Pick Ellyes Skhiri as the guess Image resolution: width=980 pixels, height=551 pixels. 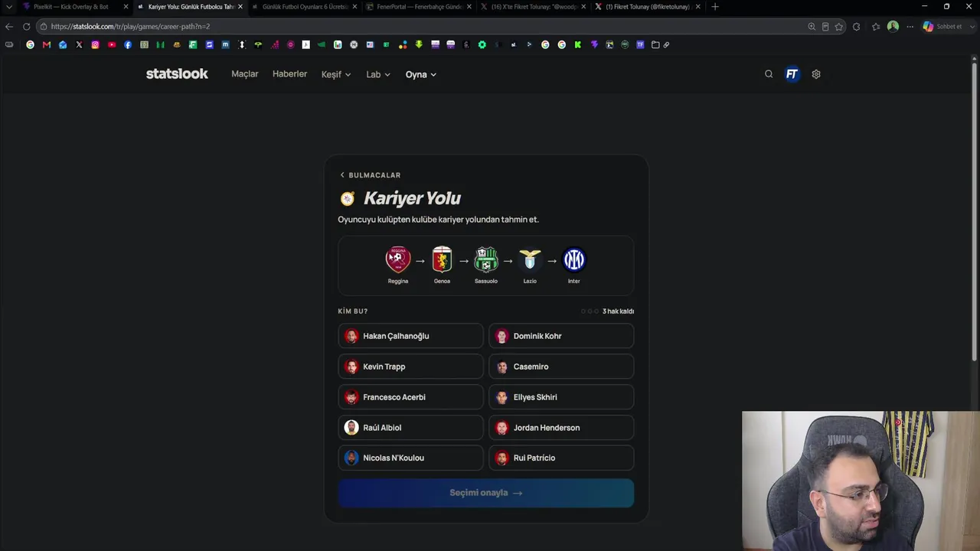click(x=561, y=397)
